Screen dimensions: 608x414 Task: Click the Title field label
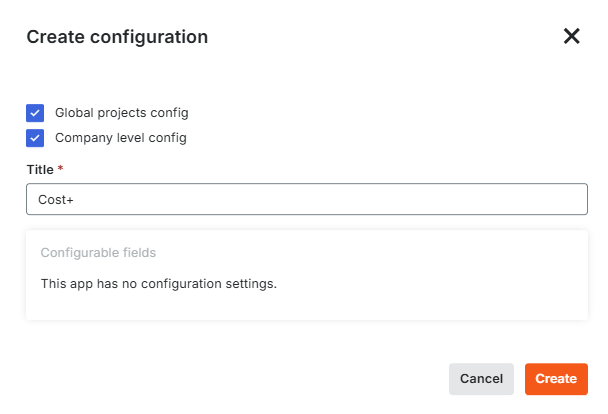tap(40, 169)
